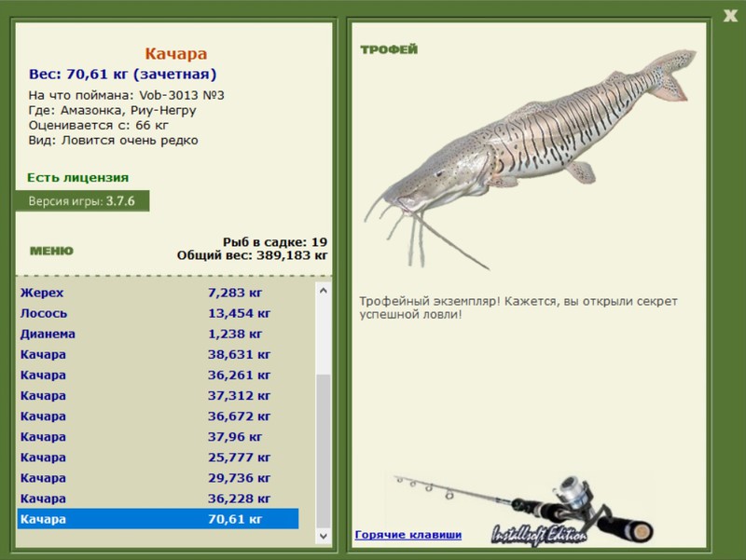Click the fish list scrollbar thumb
This screenshot has width=746, height=560.
click(x=324, y=451)
